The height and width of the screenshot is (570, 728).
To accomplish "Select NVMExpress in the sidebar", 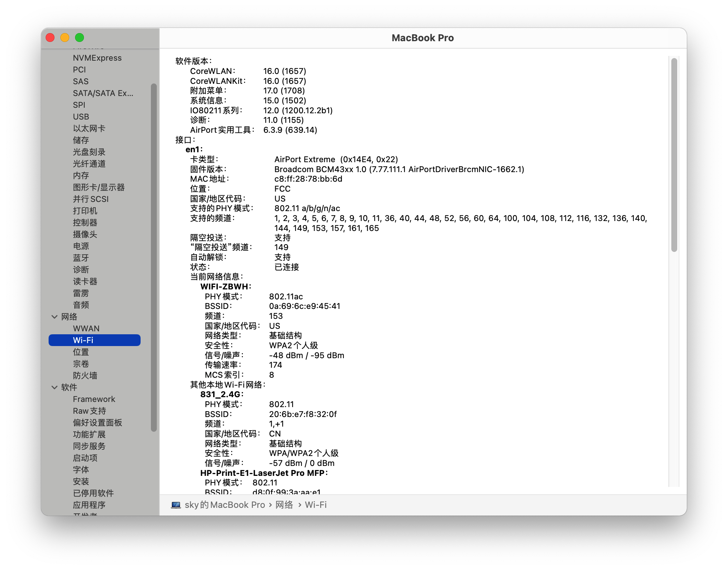I will (97, 58).
